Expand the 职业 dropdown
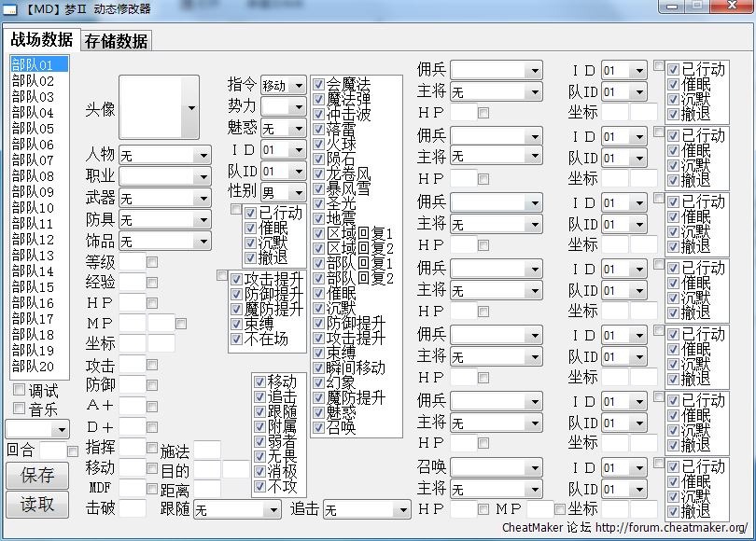This screenshot has width=756, height=541. [x=203, y=176]
